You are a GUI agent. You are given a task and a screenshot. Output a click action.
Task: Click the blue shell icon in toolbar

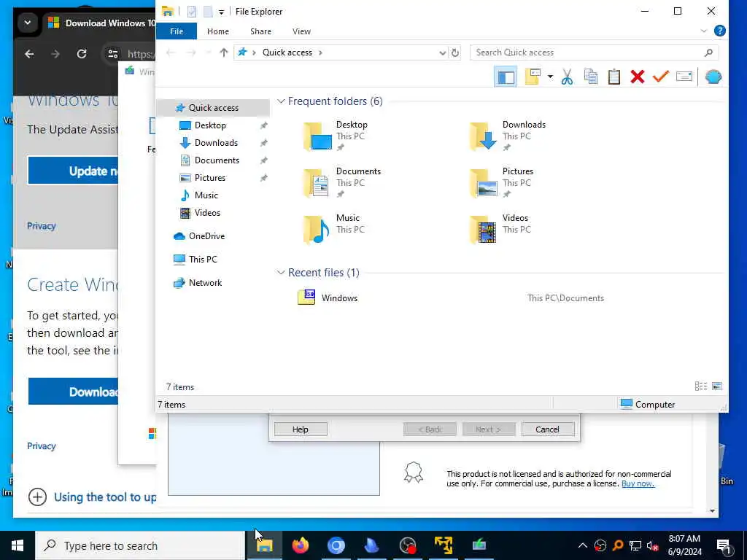(713, 77)
